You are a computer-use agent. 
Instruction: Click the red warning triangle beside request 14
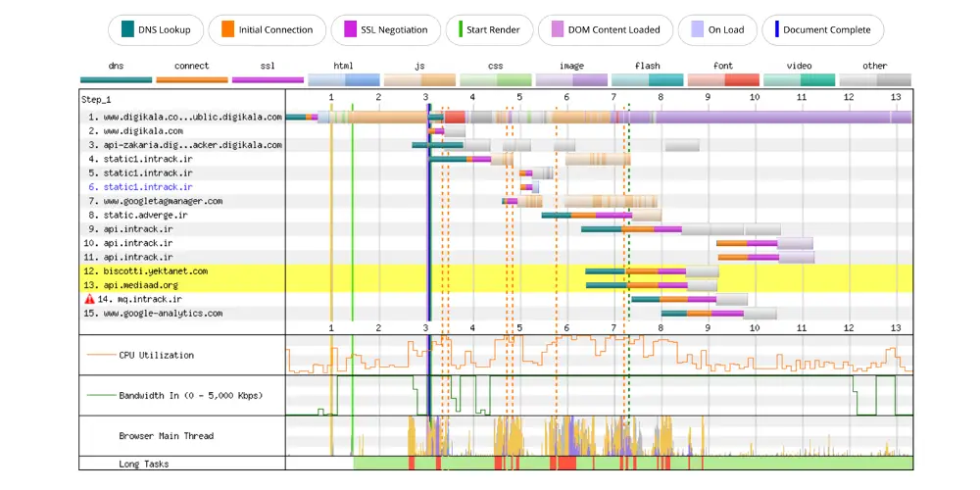pyautogui.click(x=89, y=299)
